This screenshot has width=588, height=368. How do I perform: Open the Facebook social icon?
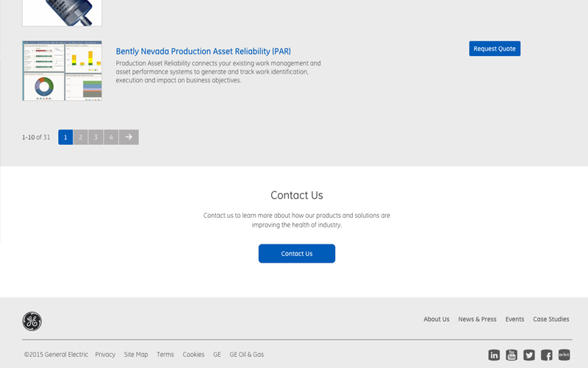[x=546, y=355]
